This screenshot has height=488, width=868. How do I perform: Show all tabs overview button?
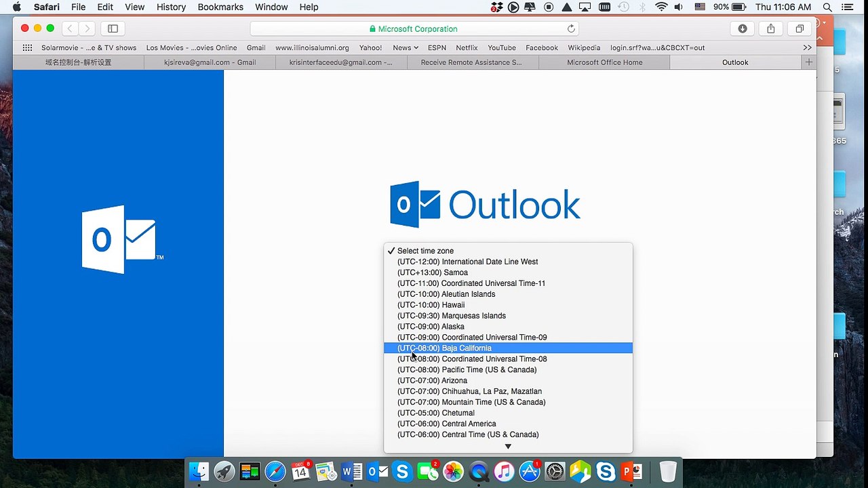tap(800, 28)
